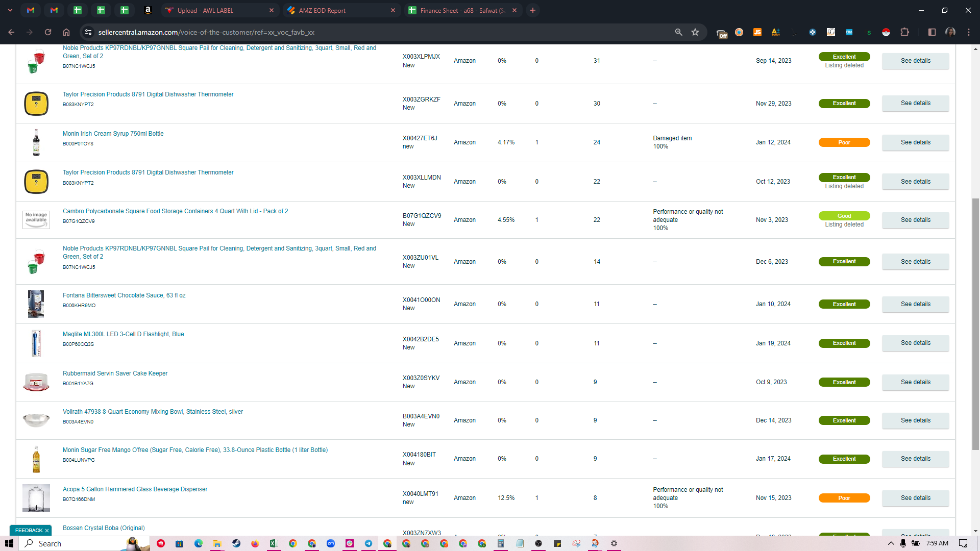Viewport: 980px width, 551px height.
Task: Bookmark this page with the star icon
Action: 695,32
